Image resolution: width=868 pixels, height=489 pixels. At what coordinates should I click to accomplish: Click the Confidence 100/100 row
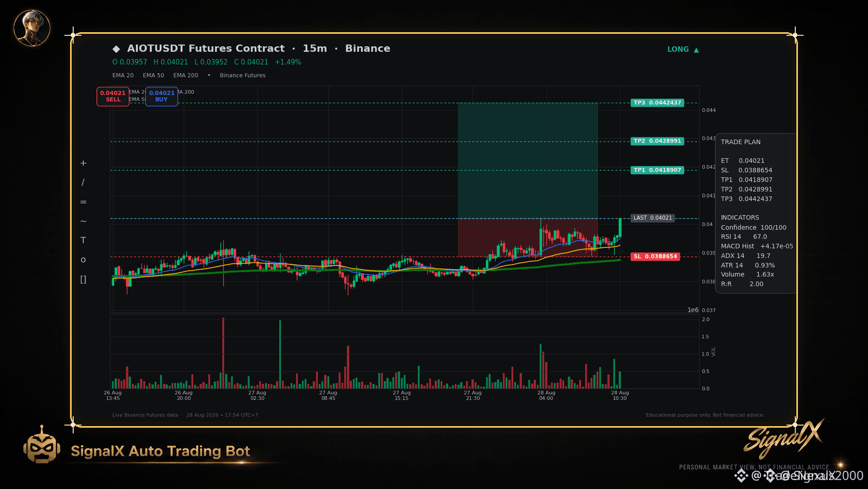pyautogui.click(x=754, y=228)
